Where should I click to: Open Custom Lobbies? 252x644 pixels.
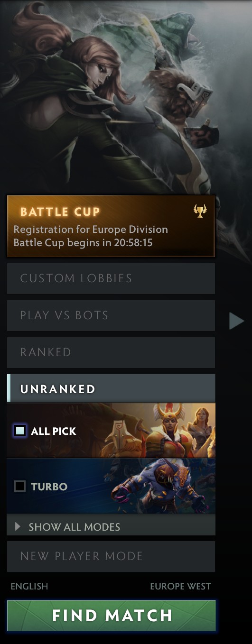[x=111, y=278]
